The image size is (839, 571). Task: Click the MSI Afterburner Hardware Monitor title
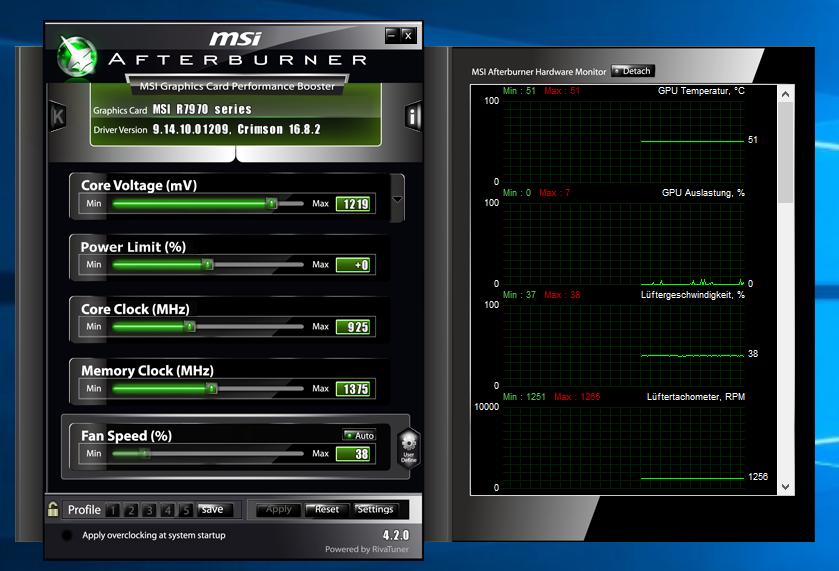click(x=538, y=72)
